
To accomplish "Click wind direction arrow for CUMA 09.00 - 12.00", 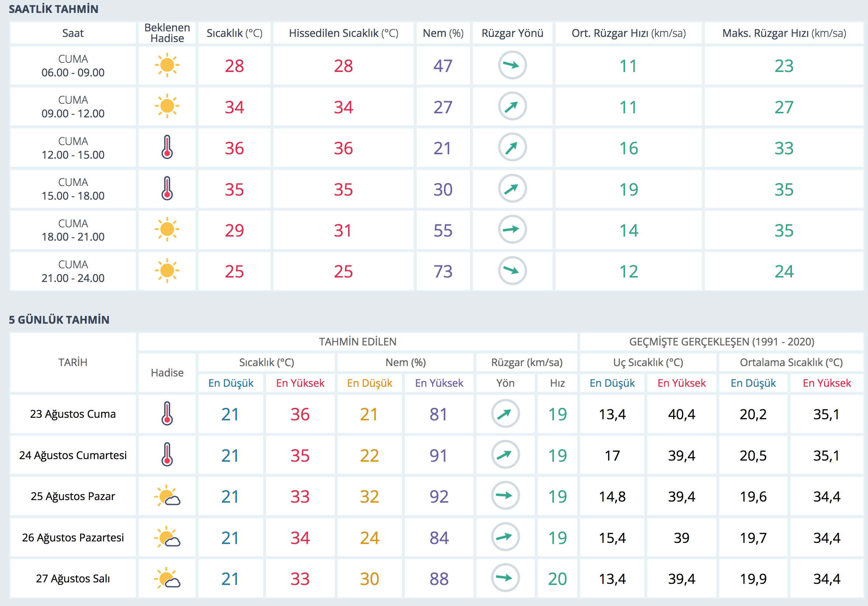I will click(512, 107).
